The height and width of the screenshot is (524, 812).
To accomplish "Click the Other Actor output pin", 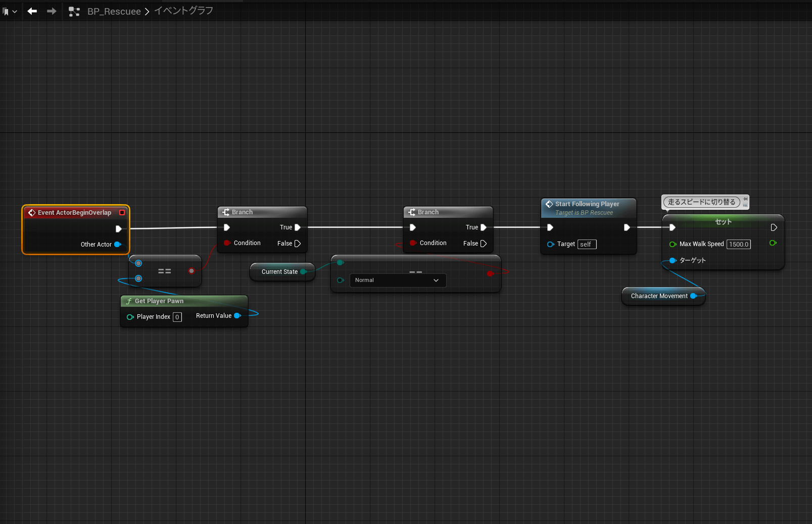I will click(x=118, y=245).
